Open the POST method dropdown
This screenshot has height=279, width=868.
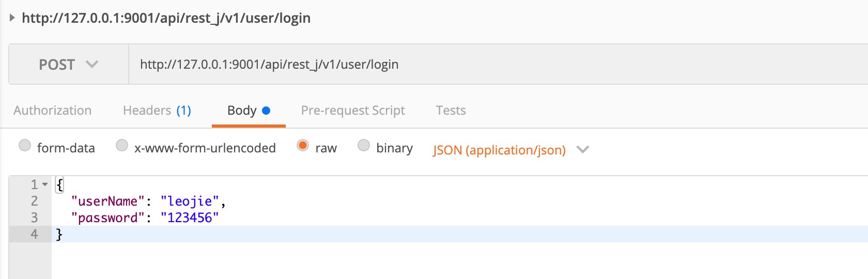[68, 65]
